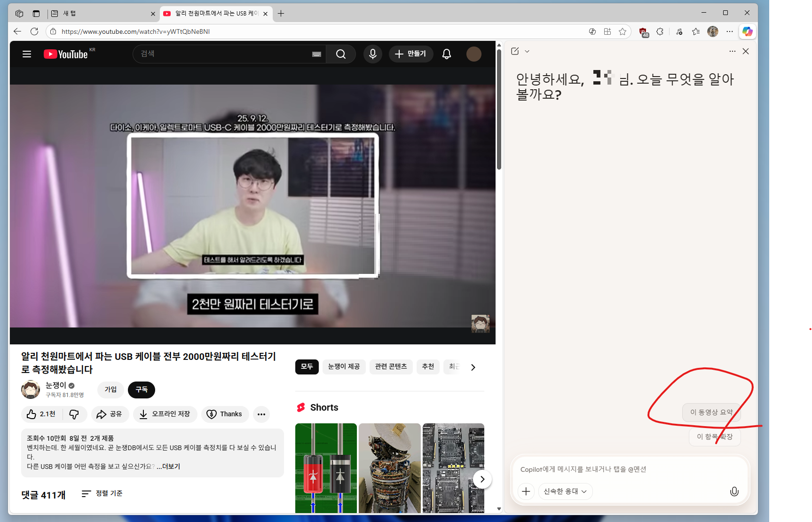The image size is (812, 522).
Task: Select the 모두 filter chip
Action: pos(307,366)
